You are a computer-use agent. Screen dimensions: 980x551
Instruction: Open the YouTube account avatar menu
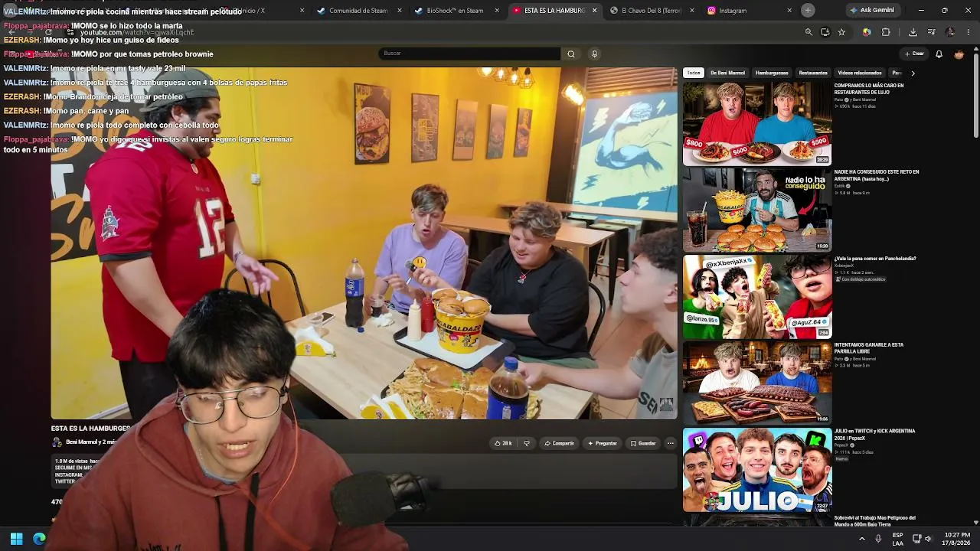click(959, 54)
